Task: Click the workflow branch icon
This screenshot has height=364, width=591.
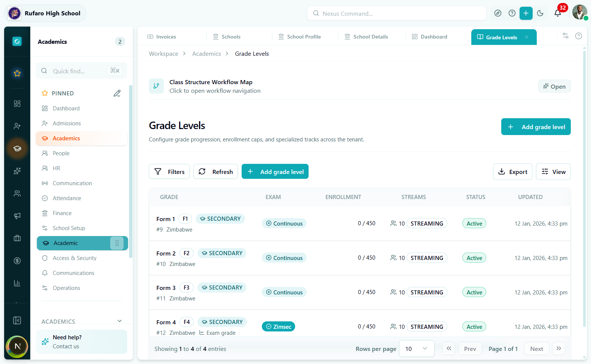Action: point(156,86)
